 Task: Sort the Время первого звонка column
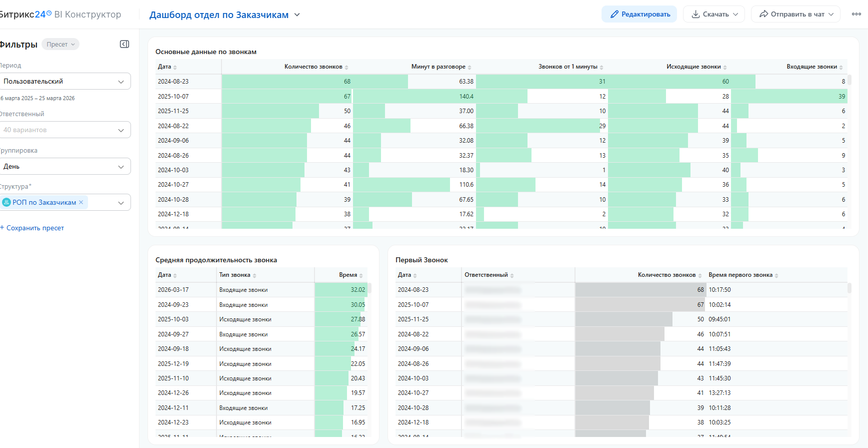coord(743,275)
